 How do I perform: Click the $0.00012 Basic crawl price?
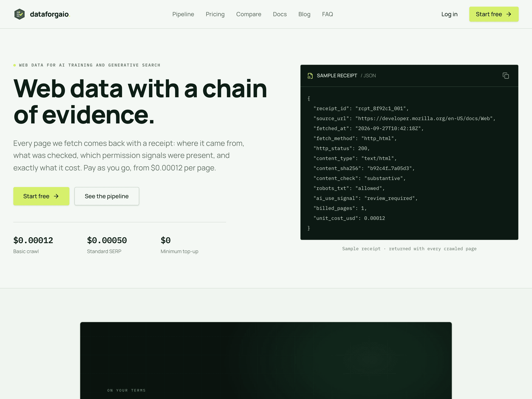33,240
